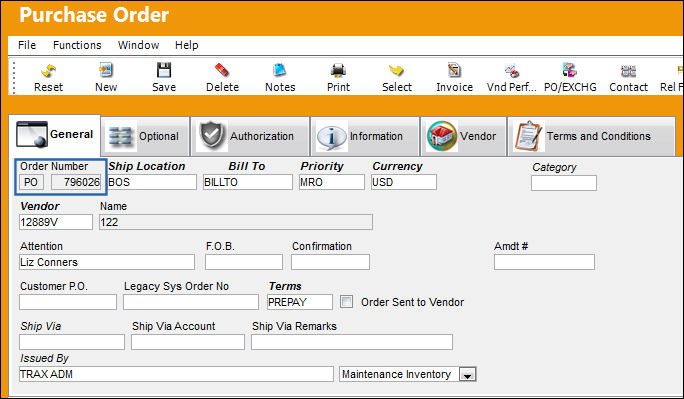Click the Ship Via input field
684x399 pixels.
(x=72, y=342)
